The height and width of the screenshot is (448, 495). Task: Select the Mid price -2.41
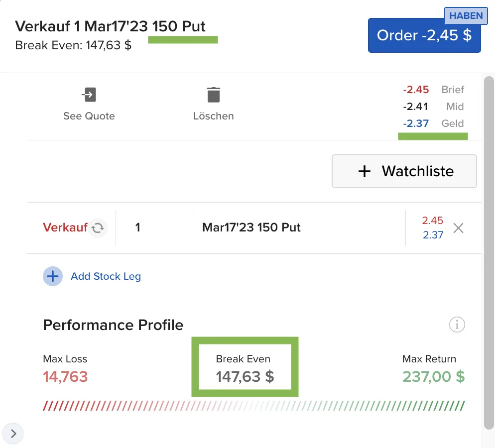tap(415, 107)
